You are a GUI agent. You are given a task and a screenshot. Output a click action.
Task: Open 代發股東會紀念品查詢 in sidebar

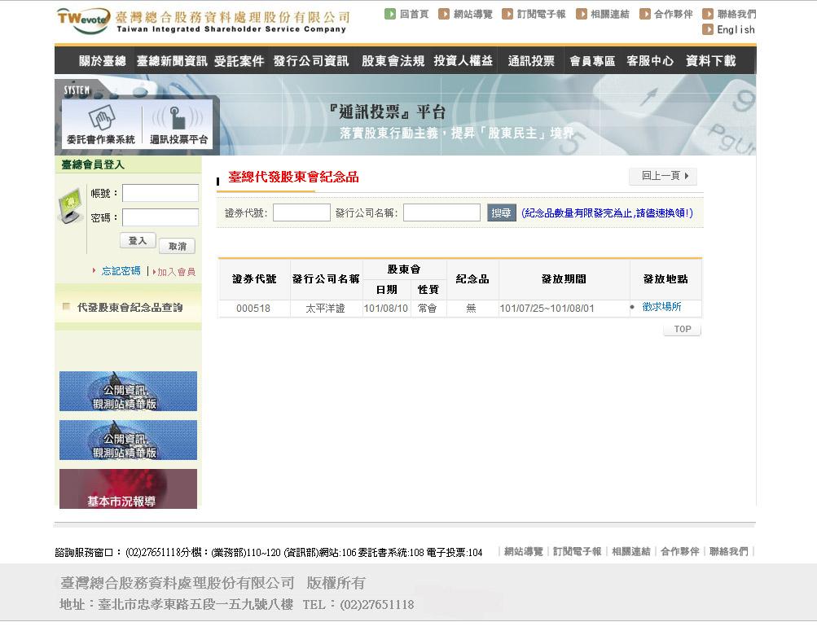(130, 307)
